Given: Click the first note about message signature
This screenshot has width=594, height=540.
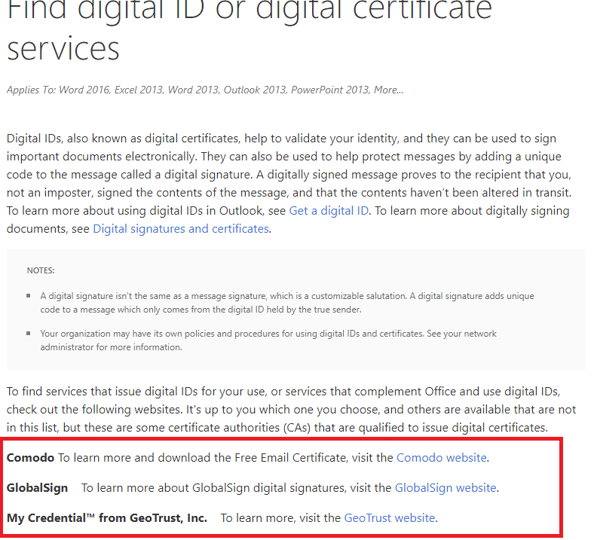Looking at the screenshot, I should (x=287, y=303).
